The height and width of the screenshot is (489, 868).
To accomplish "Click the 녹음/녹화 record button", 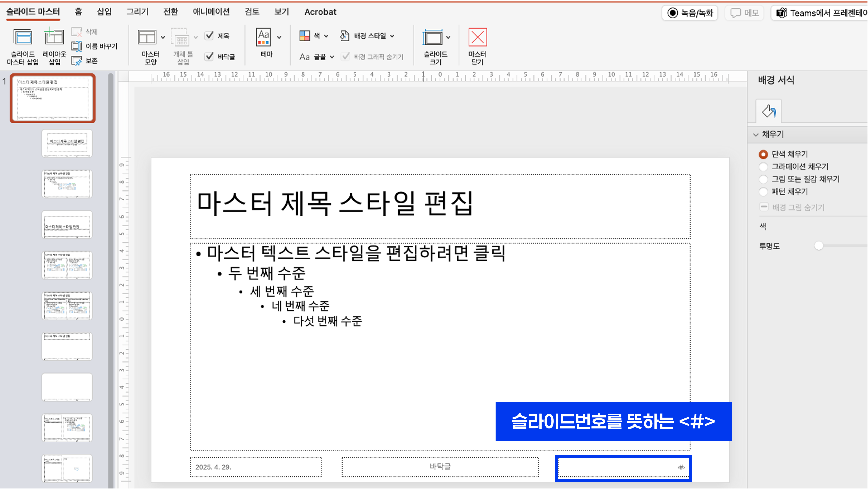I will click(x=690, y=13).
